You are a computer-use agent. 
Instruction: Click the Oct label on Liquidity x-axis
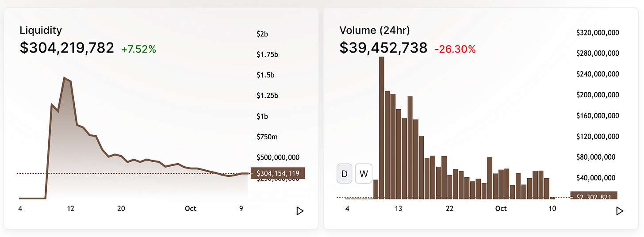191,209
